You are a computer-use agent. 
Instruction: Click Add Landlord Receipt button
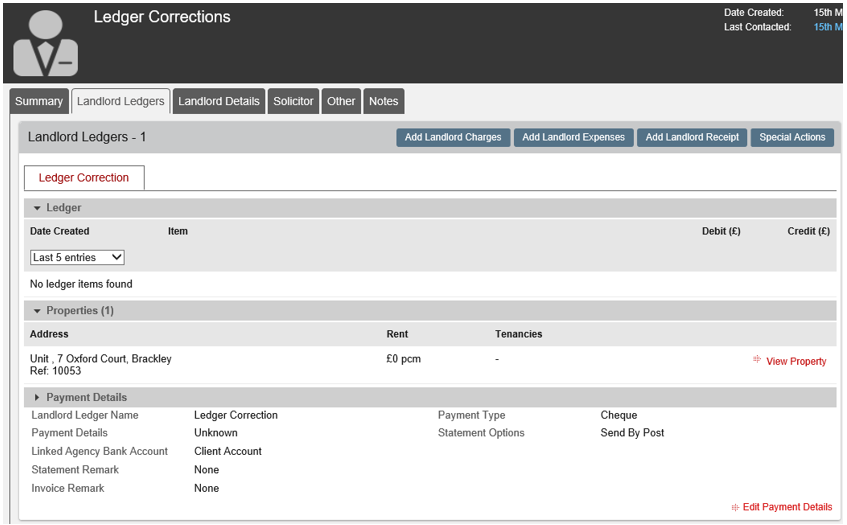692,137
